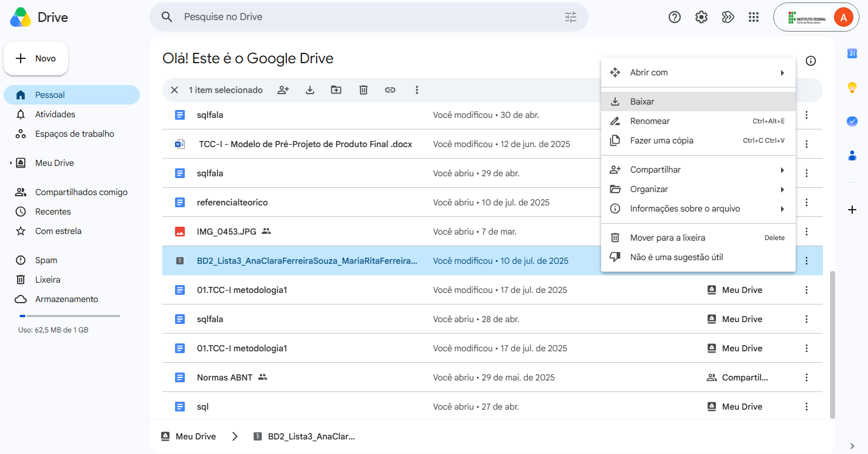Open the Google apps grid icon

(x=754, y=17)
